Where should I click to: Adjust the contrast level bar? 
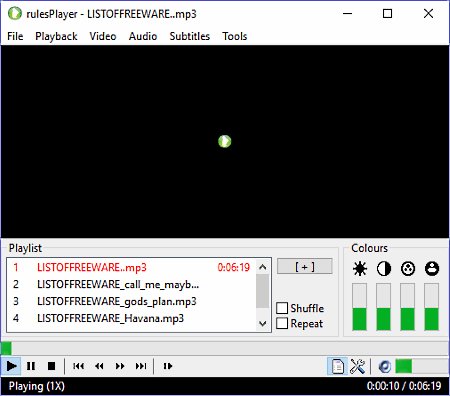(384, 307)
